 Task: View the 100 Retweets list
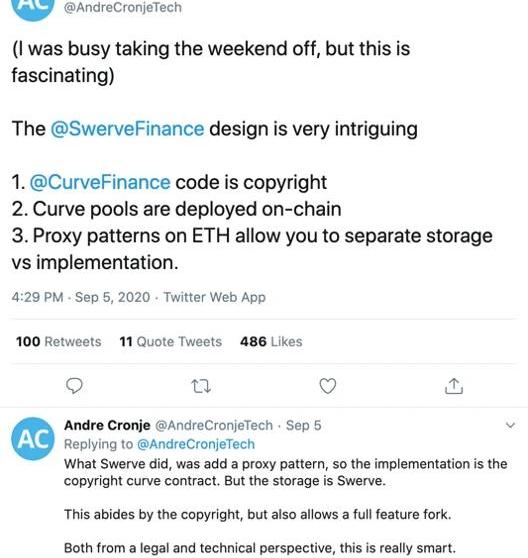click(x=59, y=342)
